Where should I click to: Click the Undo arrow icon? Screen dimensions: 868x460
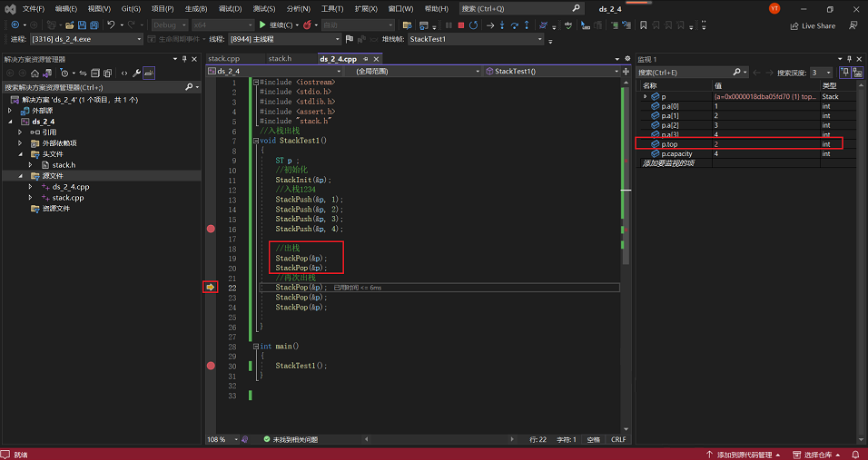click(111, 24)
